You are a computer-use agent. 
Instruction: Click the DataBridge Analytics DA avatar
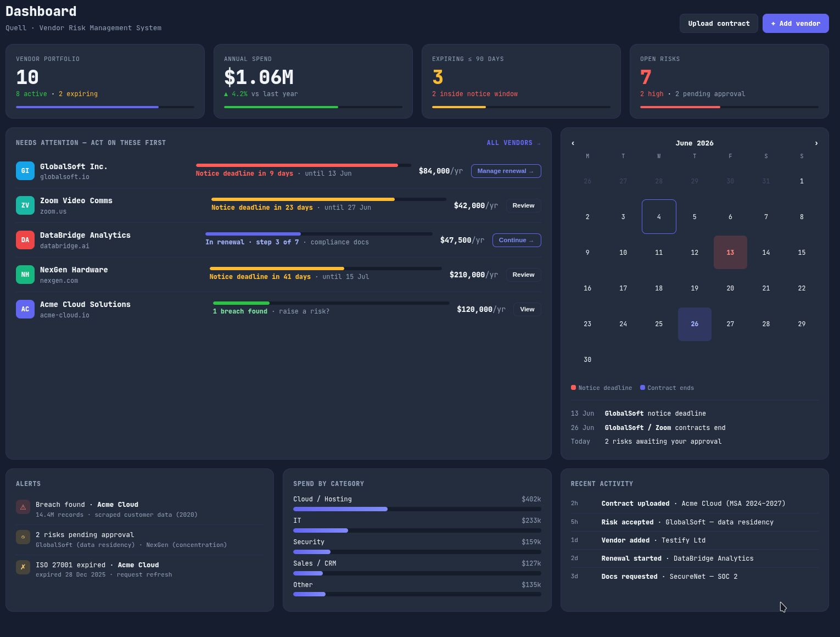click(25, 240)
